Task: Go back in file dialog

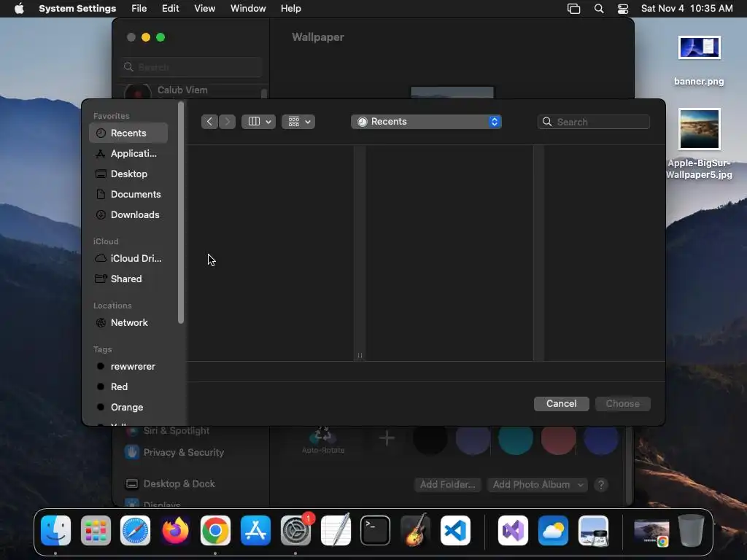Action: pyautogui.click(x=209, y=122)
